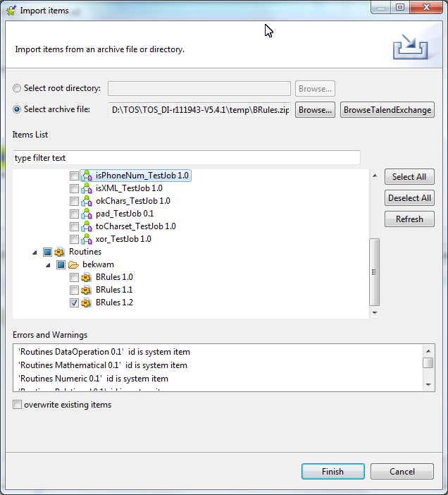The height and width of the screenshot is (495, 448).
Task: Click the Select All button
Action: point(409,177)
